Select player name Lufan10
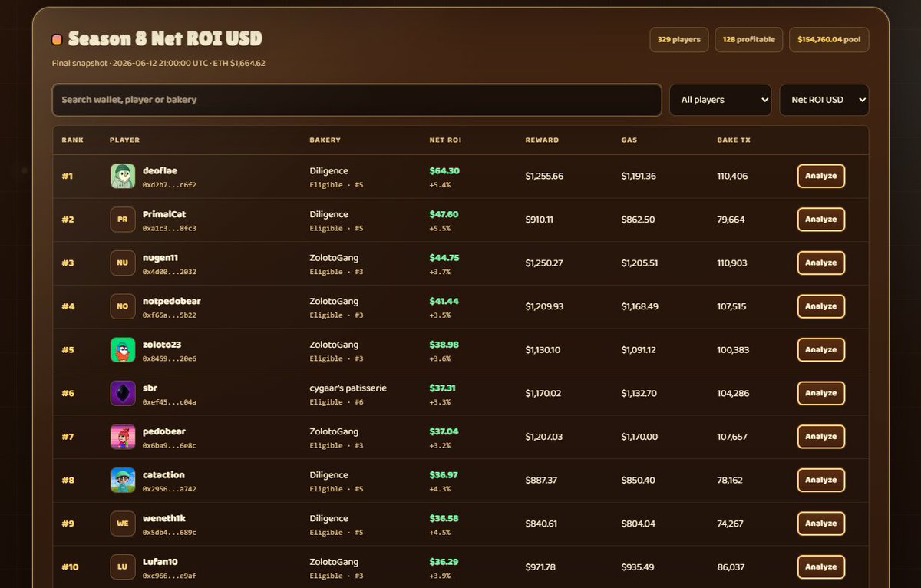Viewport: 921px width, 588px height. (160, 562)
